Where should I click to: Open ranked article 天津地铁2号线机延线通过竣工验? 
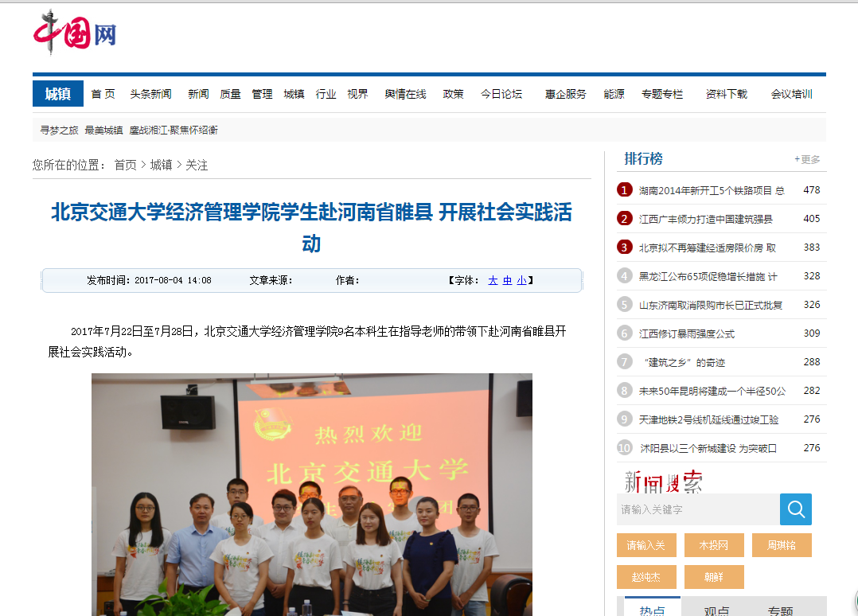pyautogui.click(x=708, y=419)
